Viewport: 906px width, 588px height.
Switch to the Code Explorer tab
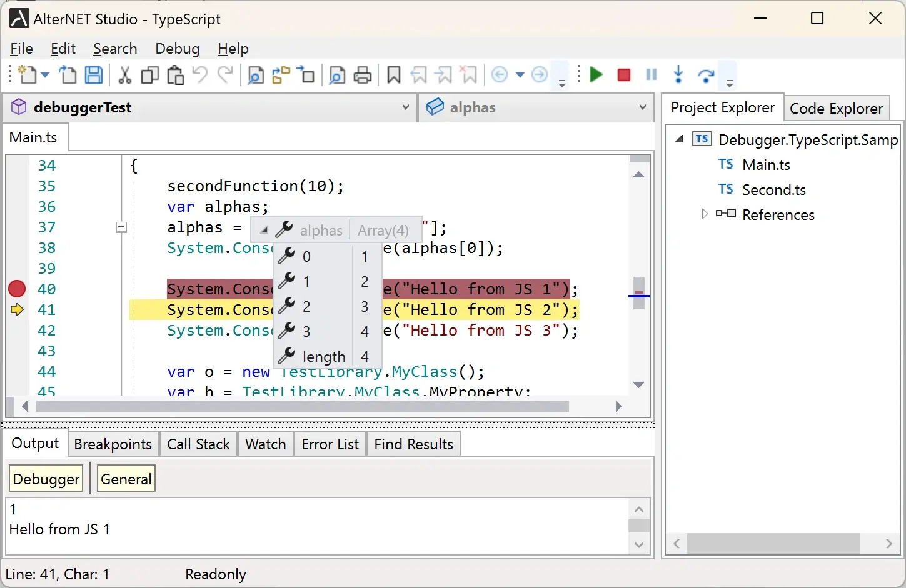[x=837, y=108]
